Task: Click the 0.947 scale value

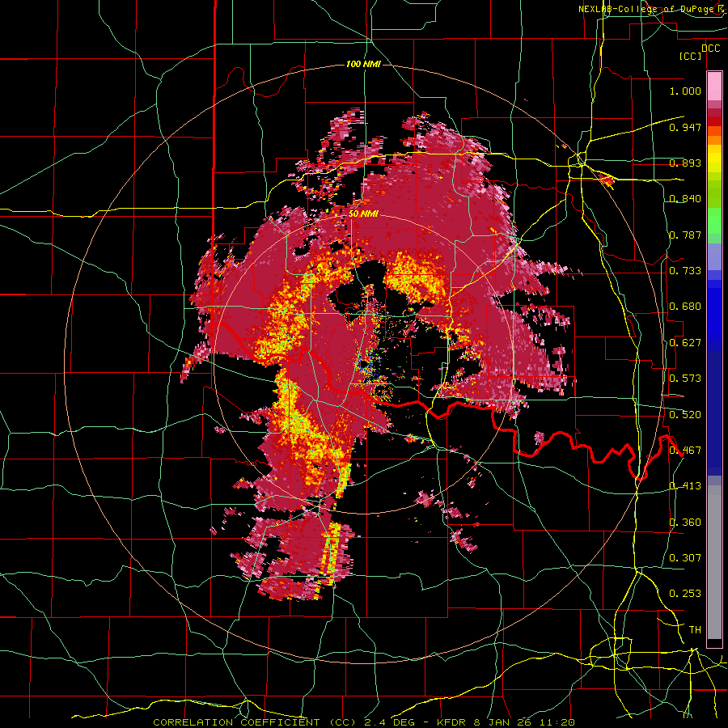Action: click(685, 127)
